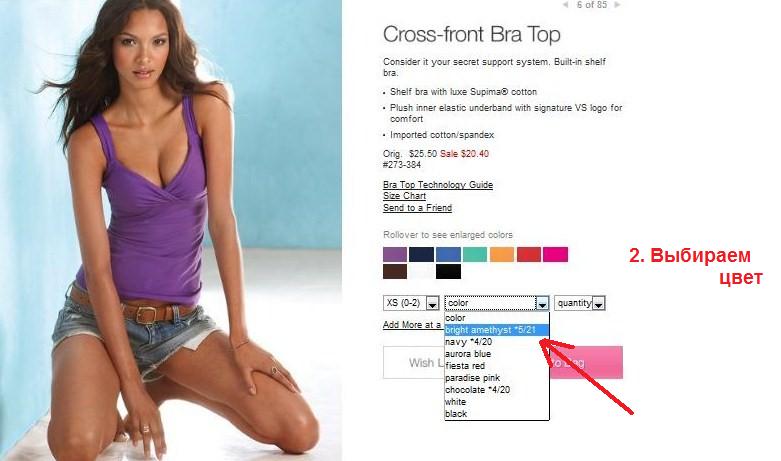Screen dimensions: 781x461
Task: Click the orange color swatch
Action: [502, 254]
